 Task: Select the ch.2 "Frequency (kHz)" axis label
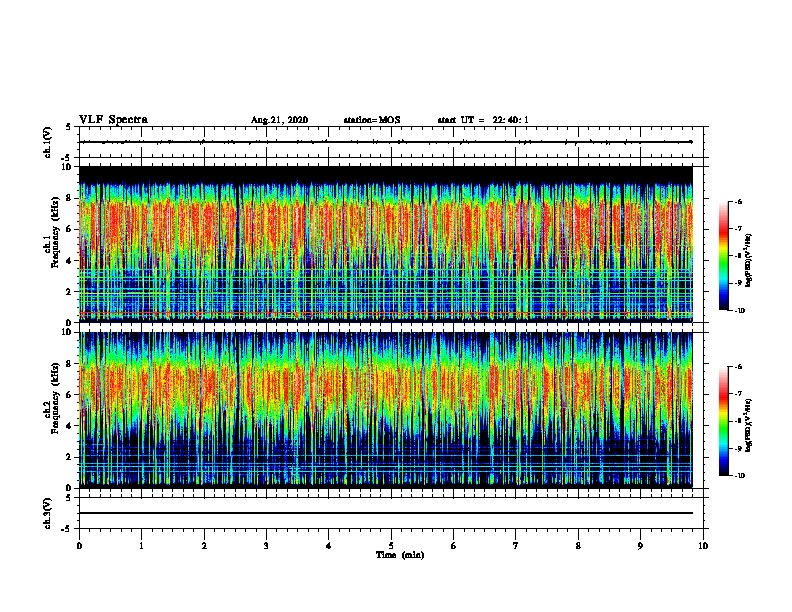pos(55,398)
